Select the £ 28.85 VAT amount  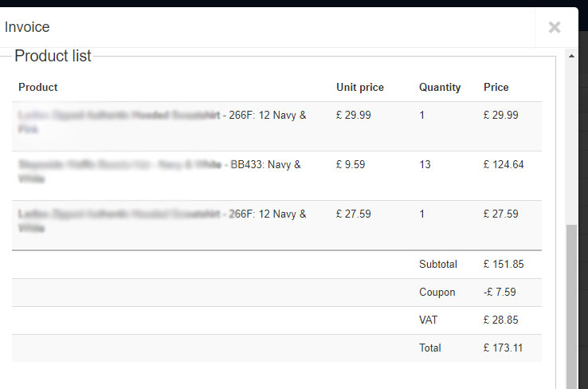pos(501,320)
